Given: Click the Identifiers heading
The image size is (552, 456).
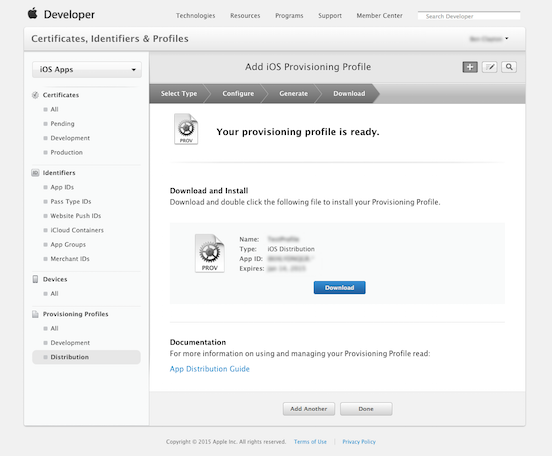Looking at the screenshot, I should [x=59, y=173].
